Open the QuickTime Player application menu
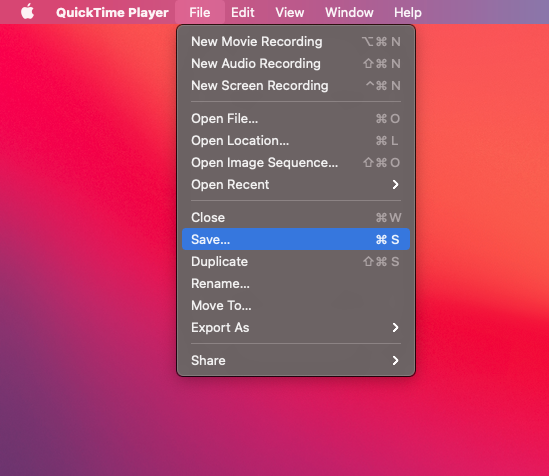 pyautogui.click(x=112, y=13)
